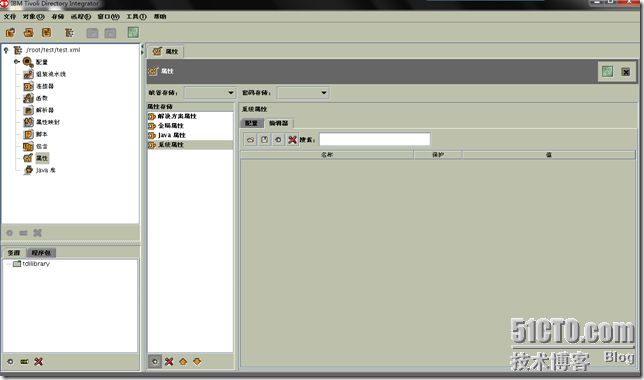Viewport: 644px width, 380px height.
Task: Click the Java 库 icon in the config tree
Action: 28,170
